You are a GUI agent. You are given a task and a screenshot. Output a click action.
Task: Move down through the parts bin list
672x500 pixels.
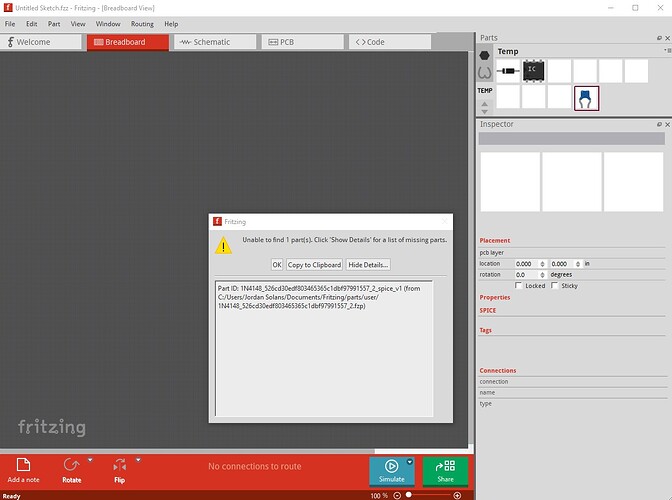tap(484, 111)
